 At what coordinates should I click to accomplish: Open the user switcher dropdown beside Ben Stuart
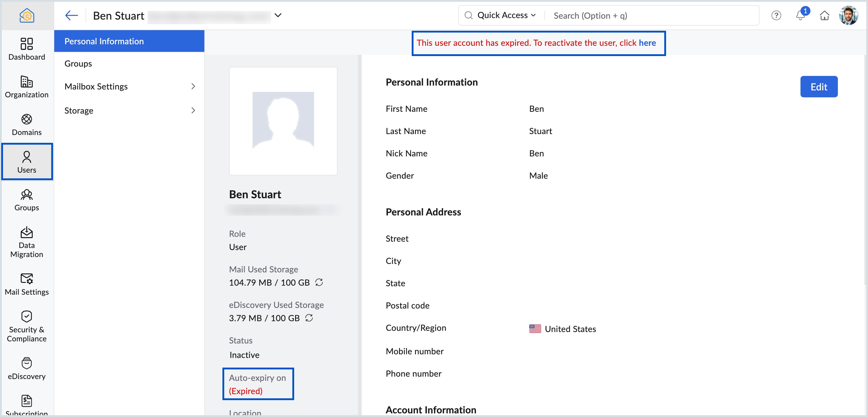point(278,15)
